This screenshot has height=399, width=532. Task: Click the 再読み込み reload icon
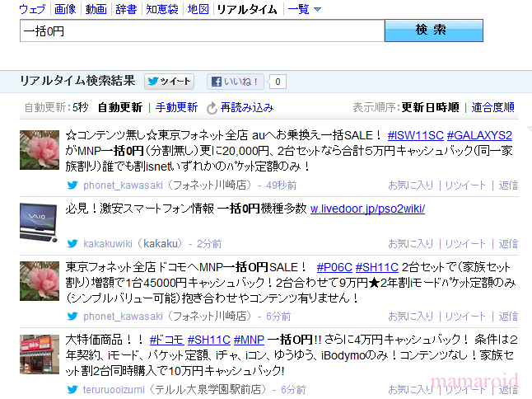point(212,108)
